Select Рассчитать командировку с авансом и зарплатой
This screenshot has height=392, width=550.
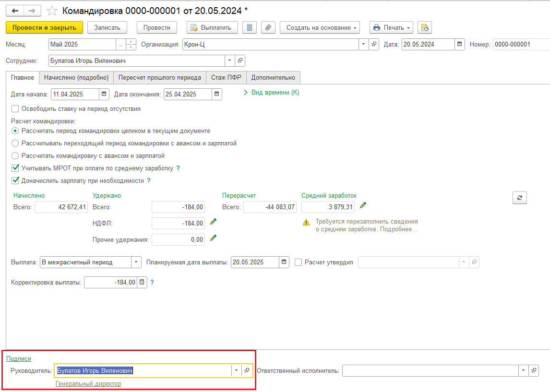coord(15,156)
